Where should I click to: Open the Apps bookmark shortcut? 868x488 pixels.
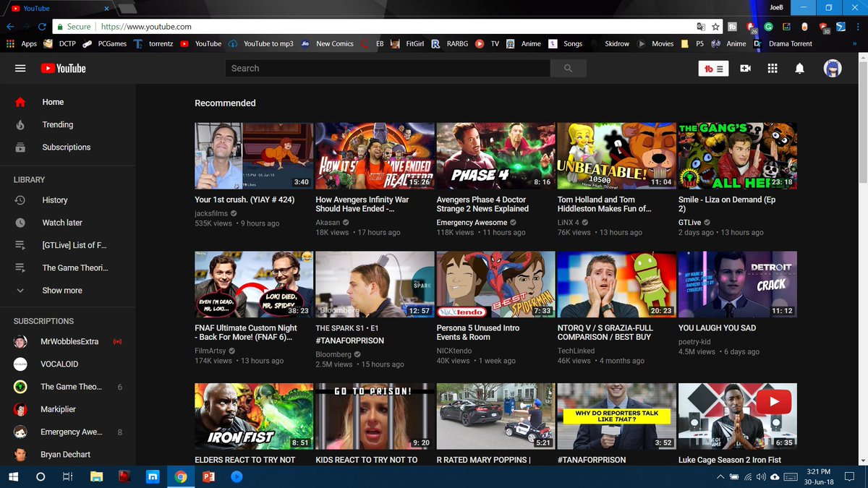[22, 43]
